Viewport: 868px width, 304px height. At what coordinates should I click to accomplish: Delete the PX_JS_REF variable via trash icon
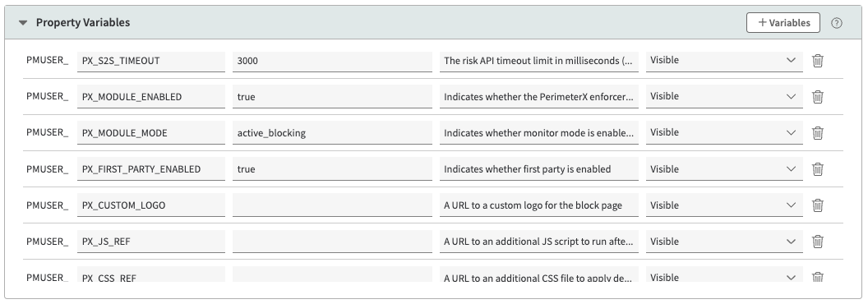point(818,242)
